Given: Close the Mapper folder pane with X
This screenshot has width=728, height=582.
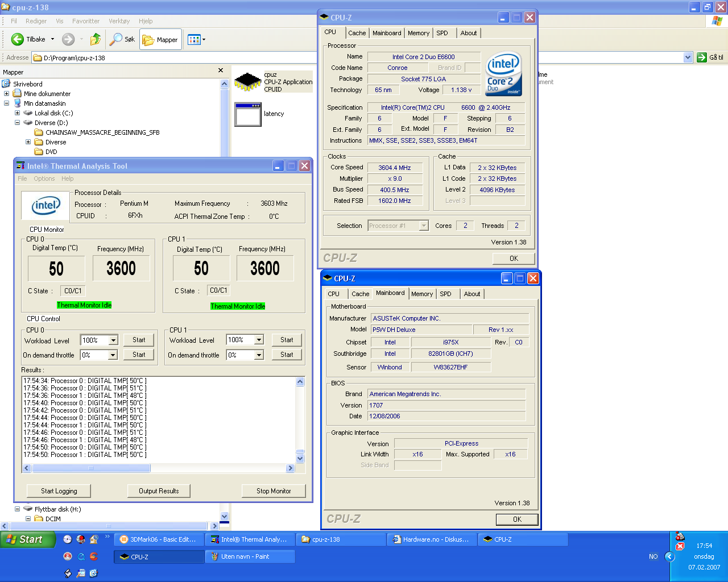Looking at the screenshot, I should pyautogui.click(x=221, y=70).
